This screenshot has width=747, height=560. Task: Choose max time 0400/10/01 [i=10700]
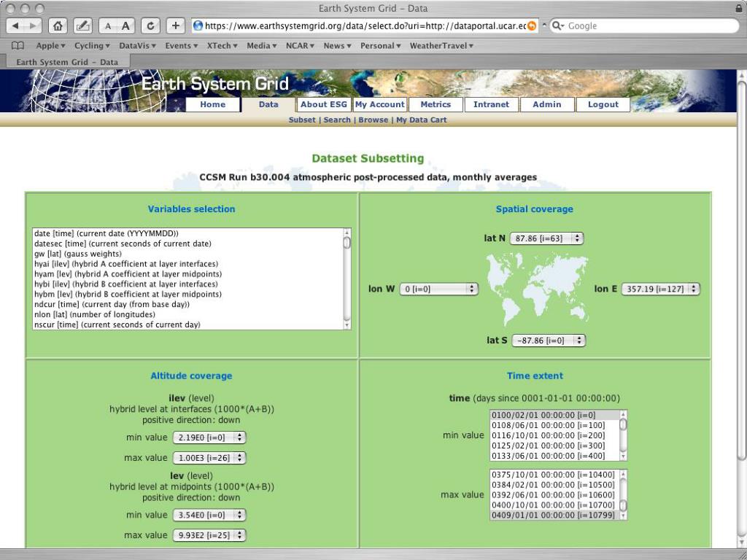(x=554, y=505)
